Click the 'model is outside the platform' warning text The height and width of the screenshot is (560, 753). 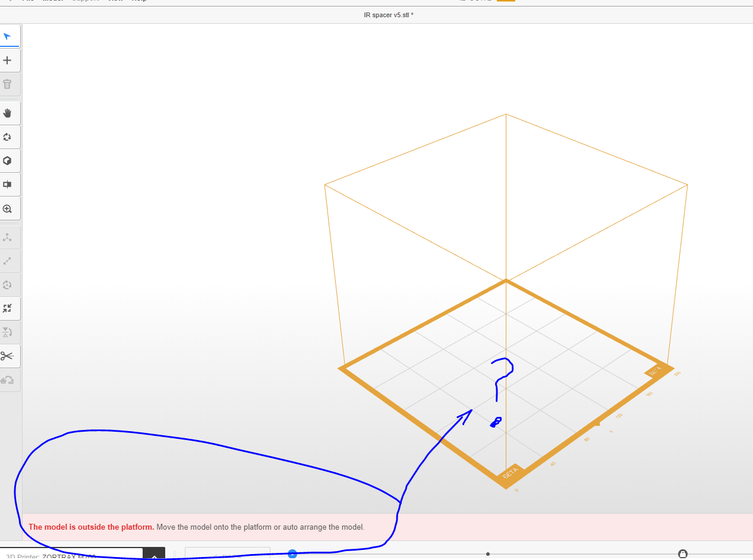(x=92, y=527)
